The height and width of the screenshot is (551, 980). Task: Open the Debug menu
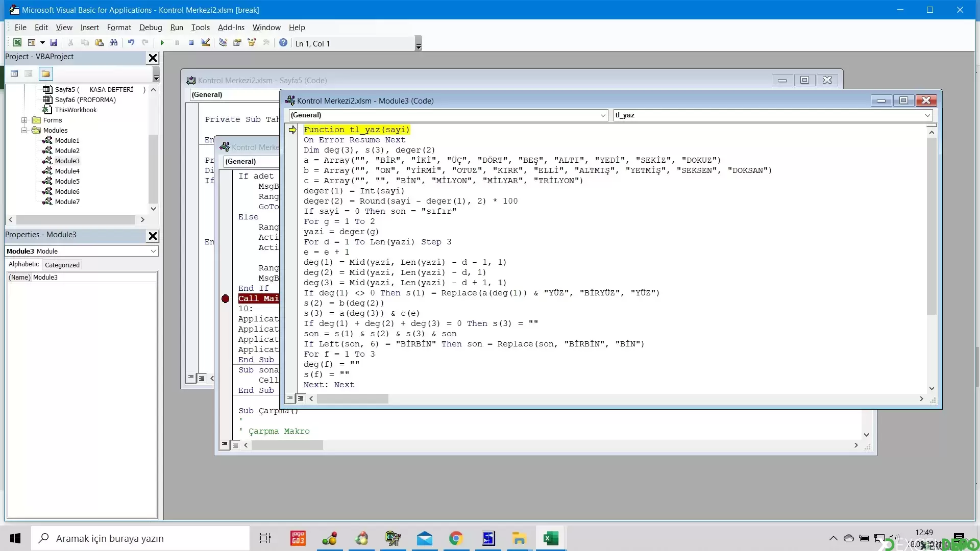coord(151,28)
